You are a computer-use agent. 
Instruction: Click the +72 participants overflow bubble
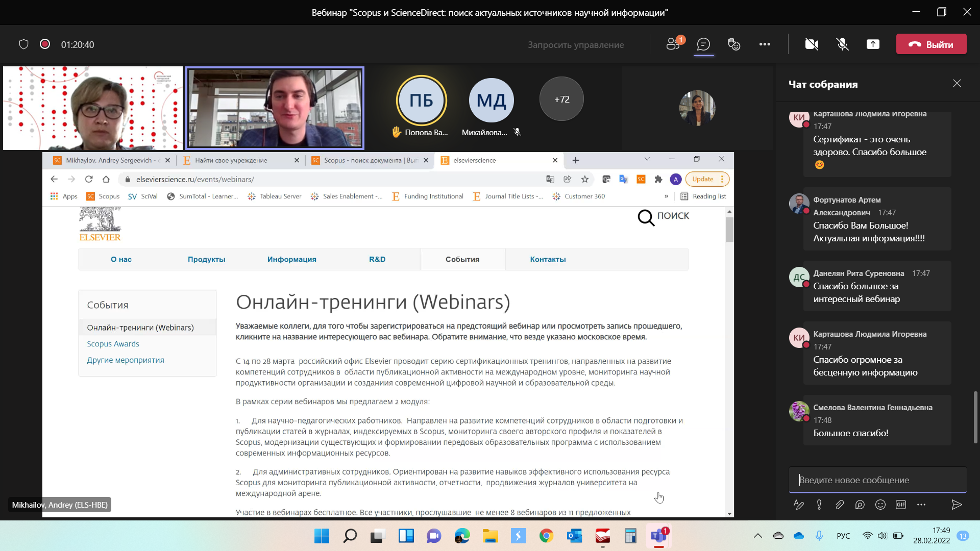[x=561, y=99]
